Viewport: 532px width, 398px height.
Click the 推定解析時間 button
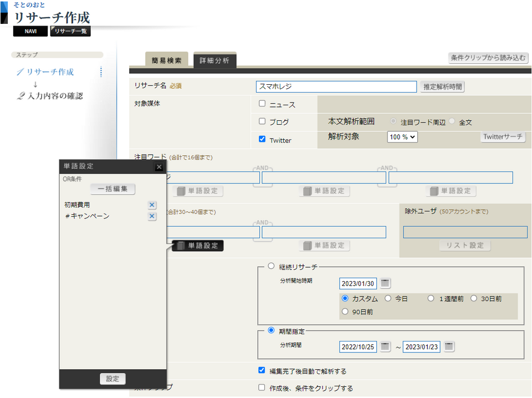(442, 86)
